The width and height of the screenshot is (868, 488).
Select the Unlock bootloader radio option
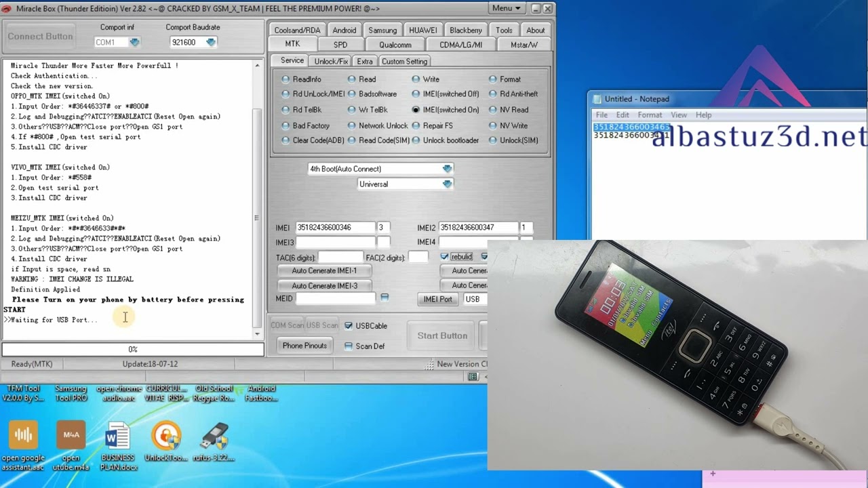(x=416, y=140)
